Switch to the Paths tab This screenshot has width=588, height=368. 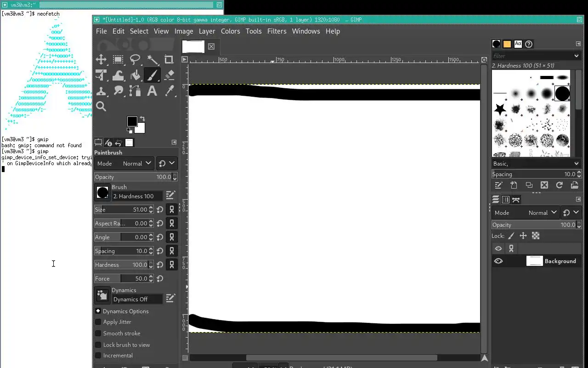pos(516,200)
